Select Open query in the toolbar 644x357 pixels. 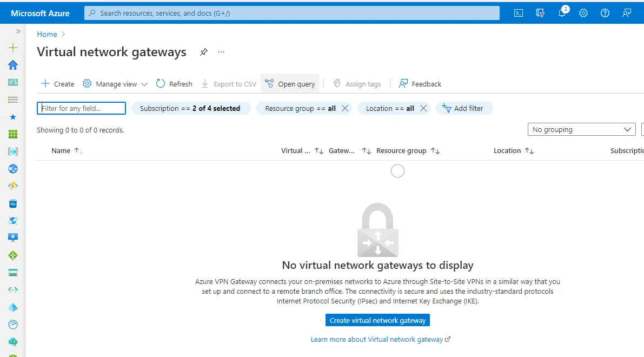(x=290, y=83)
